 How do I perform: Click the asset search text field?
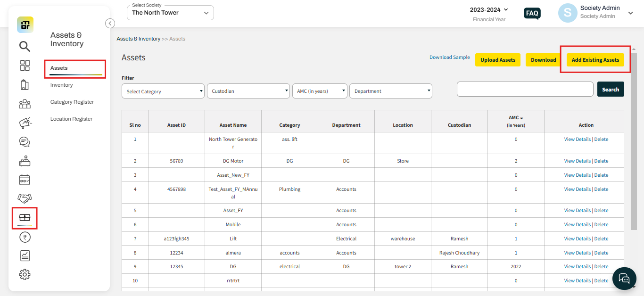click(x=525, y=90)
